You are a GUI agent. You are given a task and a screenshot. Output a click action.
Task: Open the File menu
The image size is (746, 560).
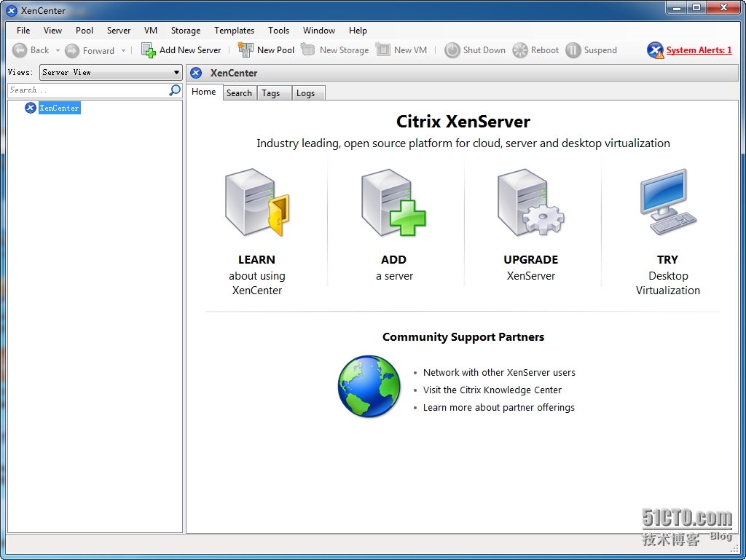[x=23, y=31]
